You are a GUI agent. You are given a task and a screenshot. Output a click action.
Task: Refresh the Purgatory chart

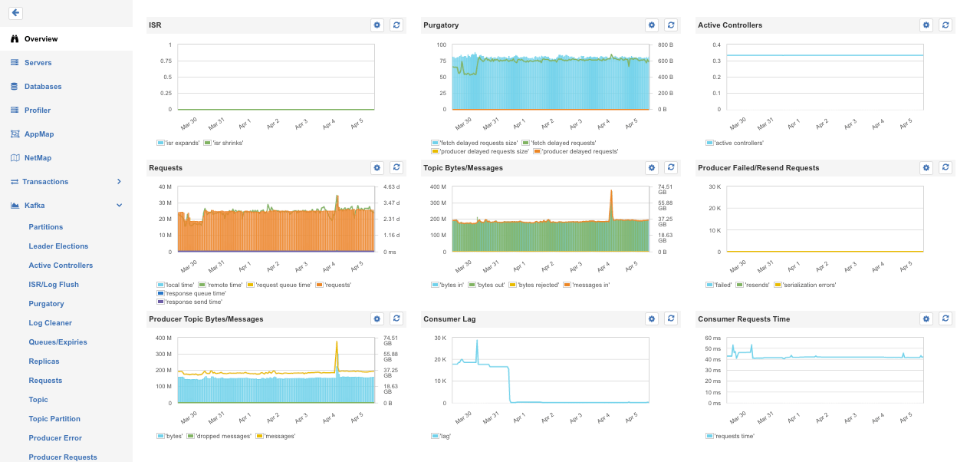click(x=671, y=25)
